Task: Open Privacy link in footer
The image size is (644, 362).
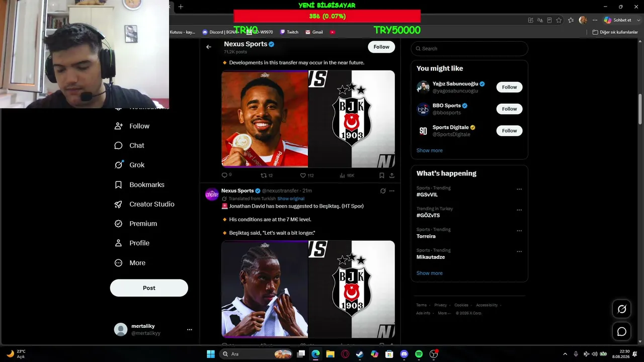Action: click(x=441, y=305)
